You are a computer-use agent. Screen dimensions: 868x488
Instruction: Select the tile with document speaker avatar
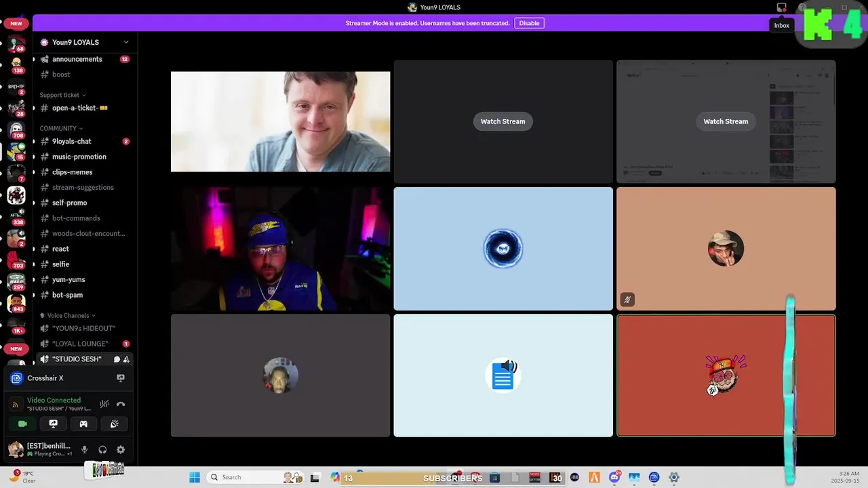point(503,375)
